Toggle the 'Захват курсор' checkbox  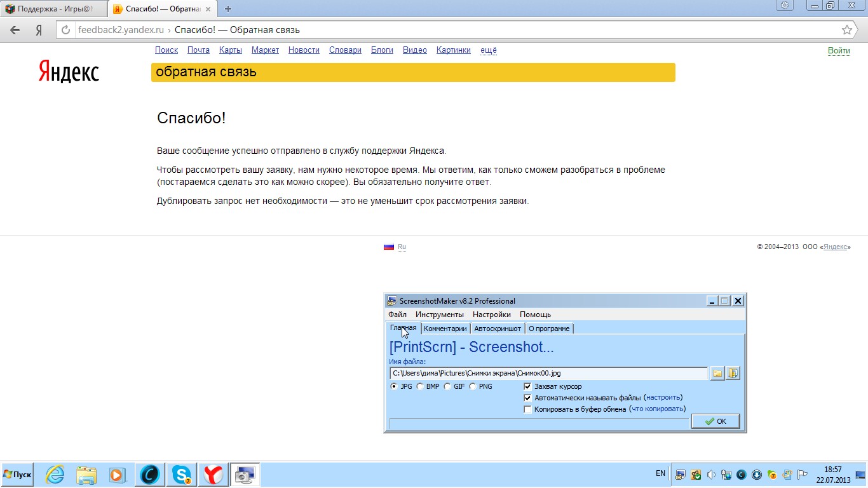(527, 386)
